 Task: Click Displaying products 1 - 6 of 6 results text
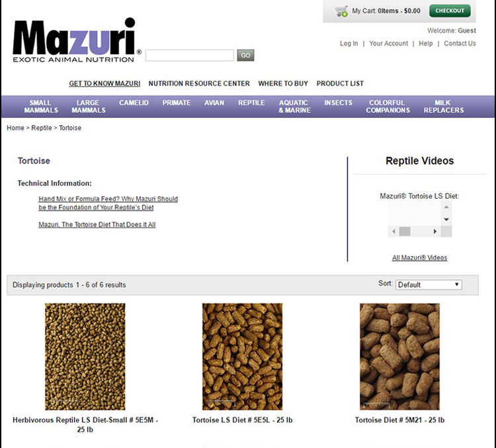[69, 285]
